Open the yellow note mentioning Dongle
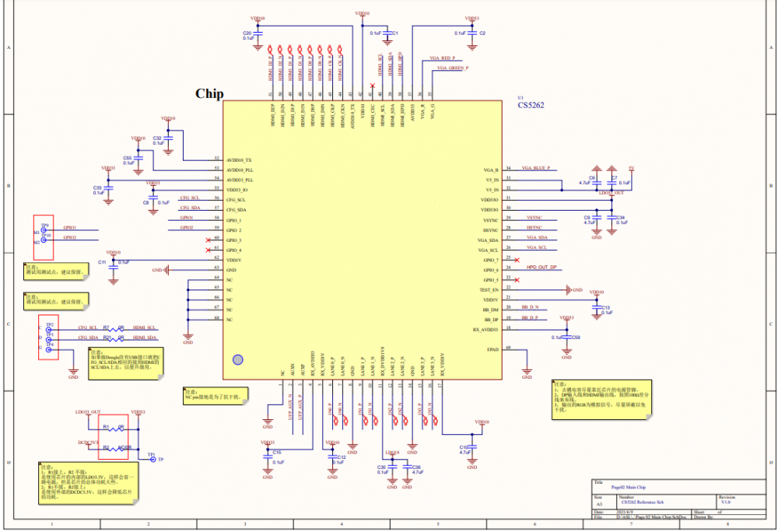 click(126, 363)
